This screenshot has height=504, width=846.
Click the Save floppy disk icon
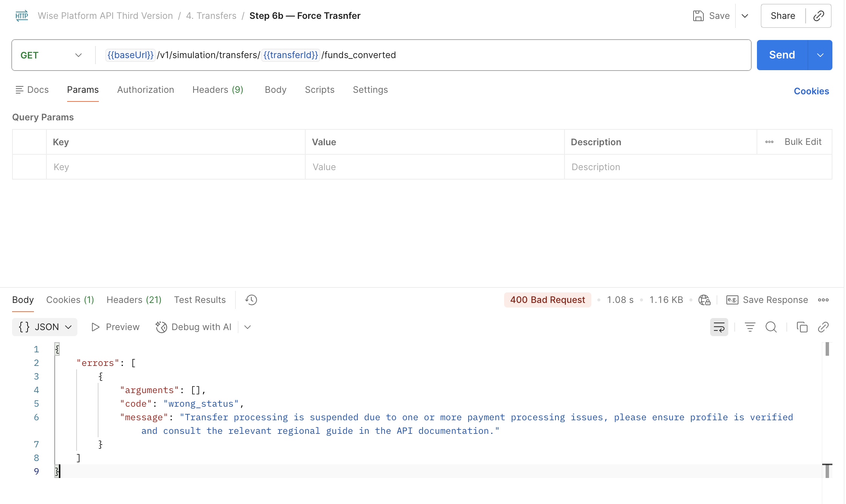pyautogui.click(x=698, y=16)
